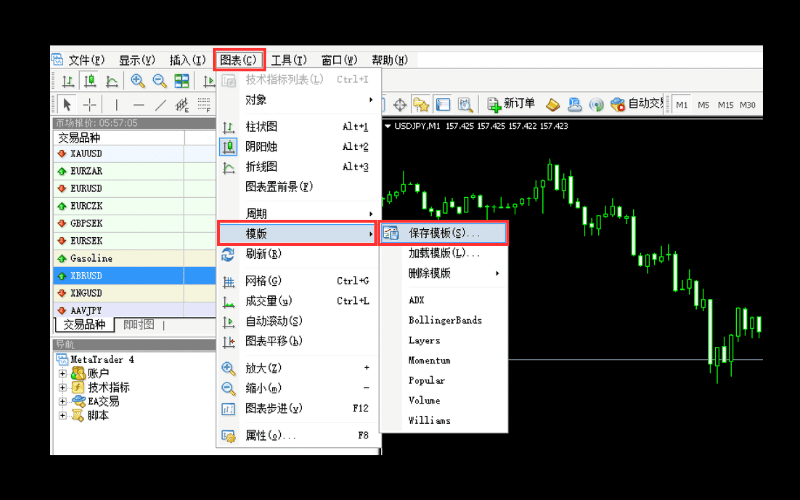Select the trendline drawing tool

[x=160, y=105]
